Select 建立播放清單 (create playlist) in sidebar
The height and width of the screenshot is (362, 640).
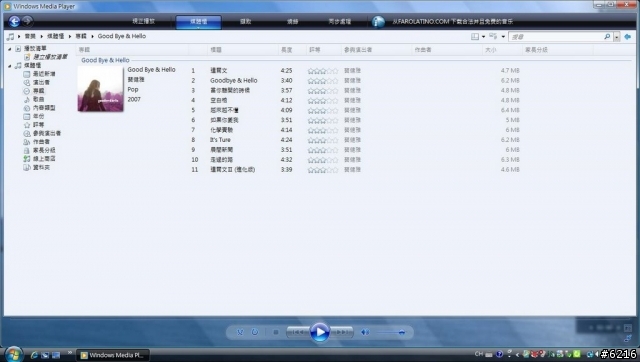pyautogui.click(x=50, y=57)
